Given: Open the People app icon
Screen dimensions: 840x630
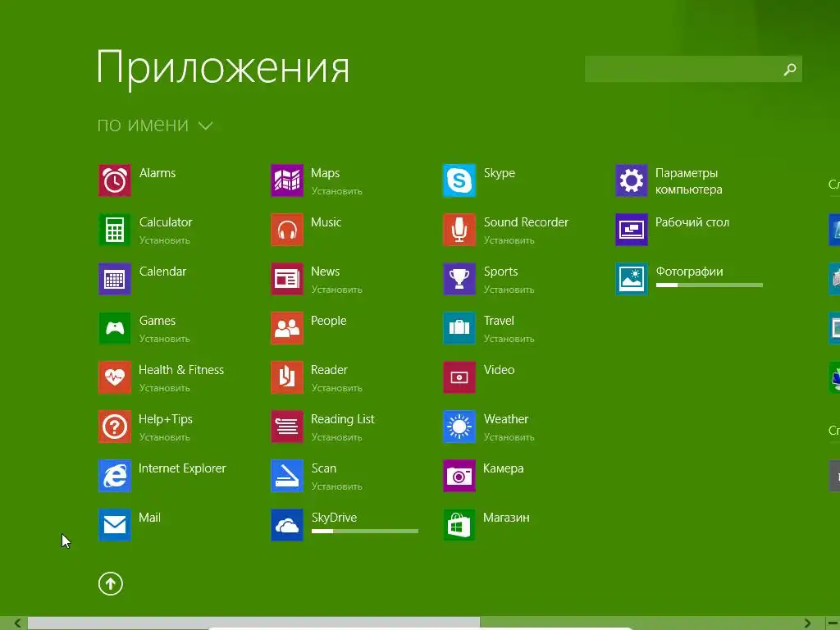Looking at the screenshot, I should [287, 328].
